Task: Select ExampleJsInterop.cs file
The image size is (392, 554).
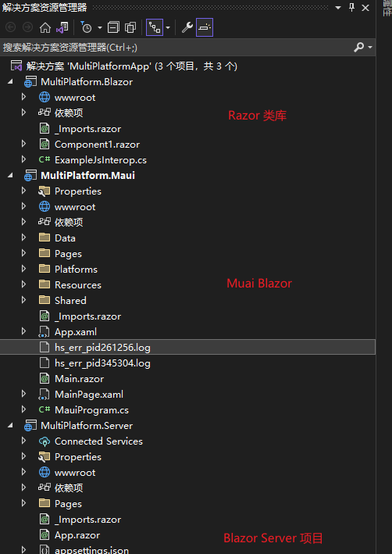Action: pyautogui.click(x=100, y=159)
